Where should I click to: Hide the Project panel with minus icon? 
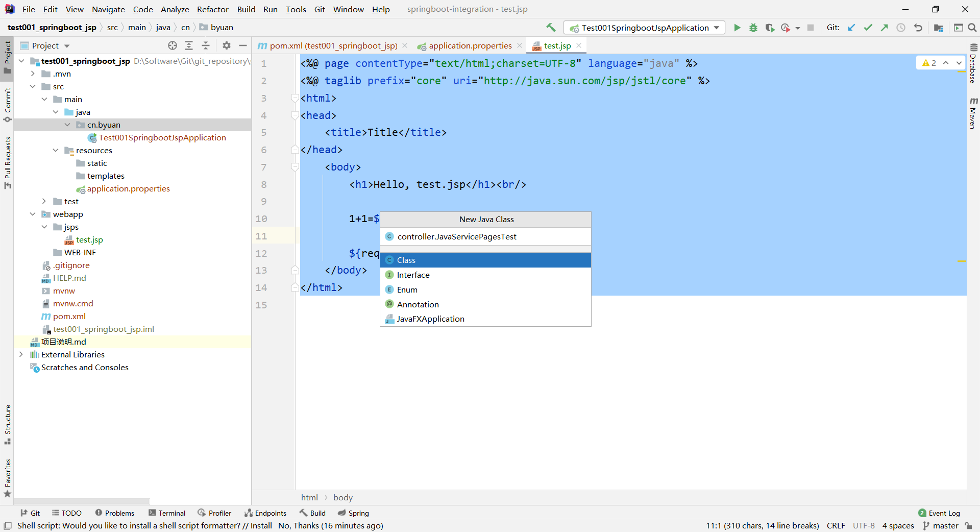[243, 45]
